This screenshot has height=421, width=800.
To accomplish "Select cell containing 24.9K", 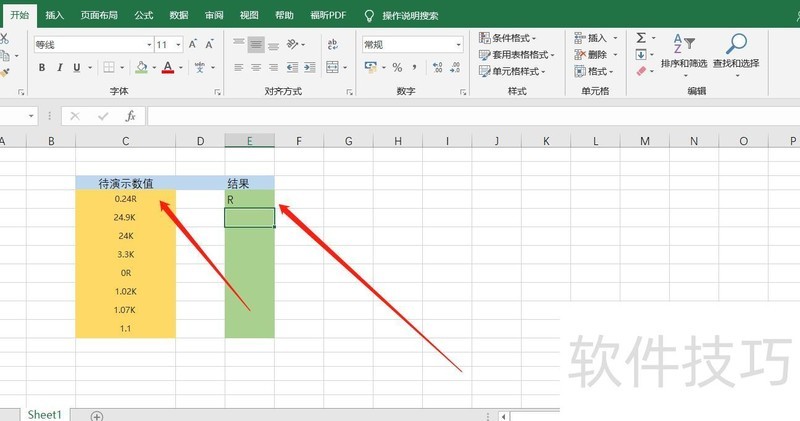I will [126, 217].
